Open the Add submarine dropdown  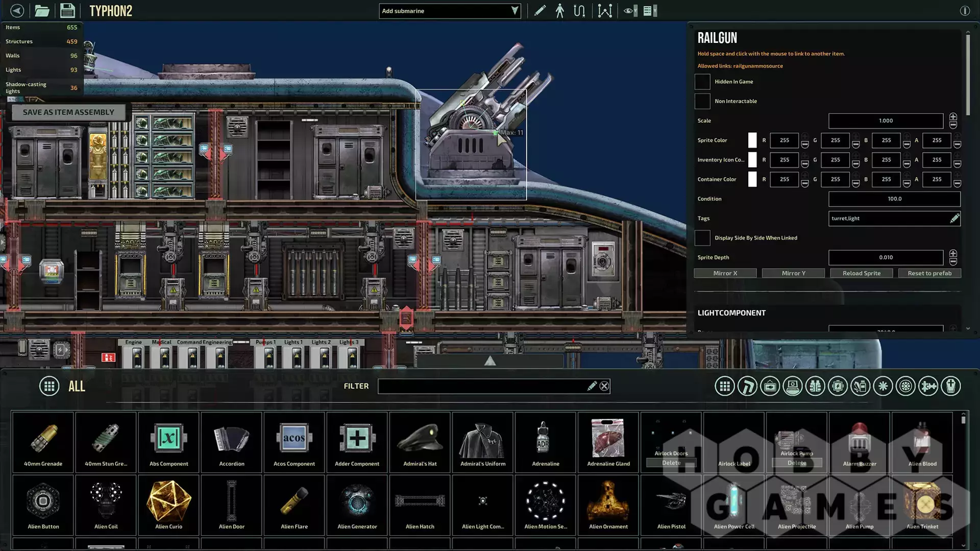(449, 11)
